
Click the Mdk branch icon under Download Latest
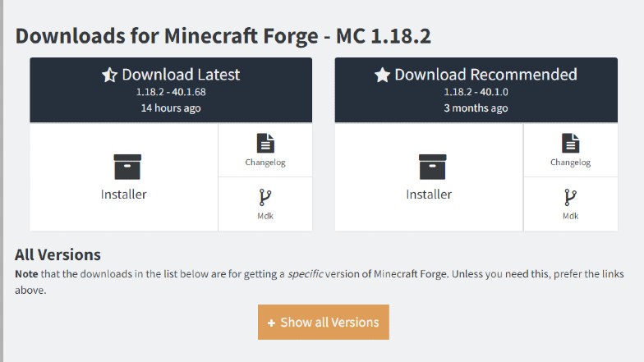coord(265,197)
